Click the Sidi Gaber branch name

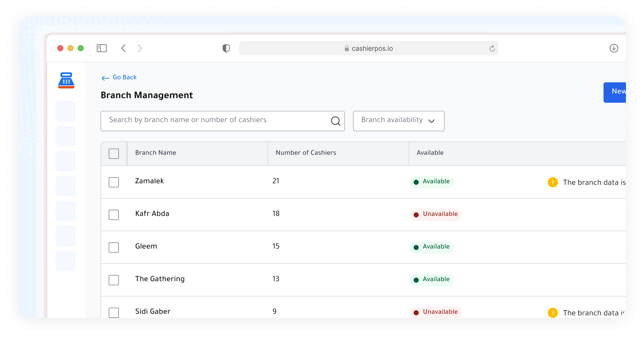pyautogui.click(x=153, y=311)
